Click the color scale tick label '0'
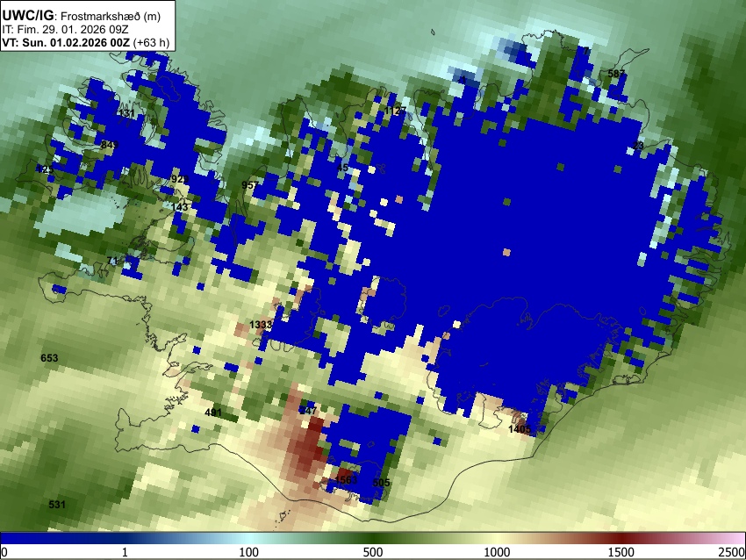 [4, 552]
